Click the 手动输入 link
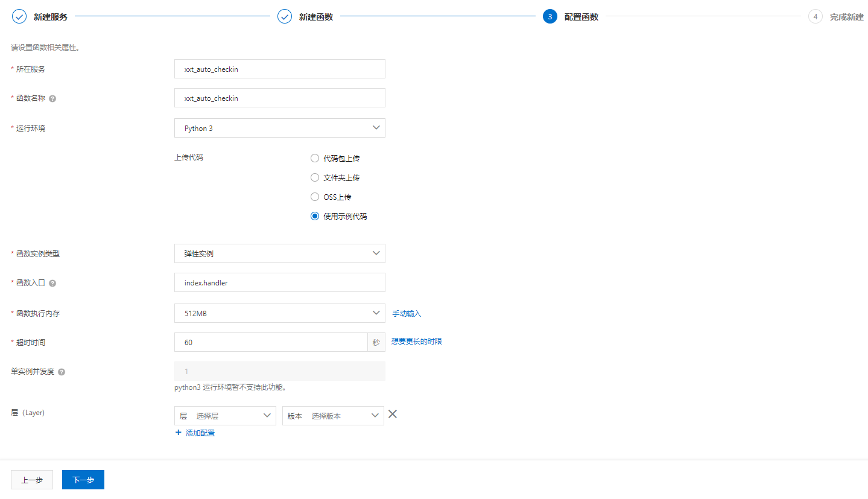Image resolution: width=868 pixels, height=499 pixels. click(407, 314)
